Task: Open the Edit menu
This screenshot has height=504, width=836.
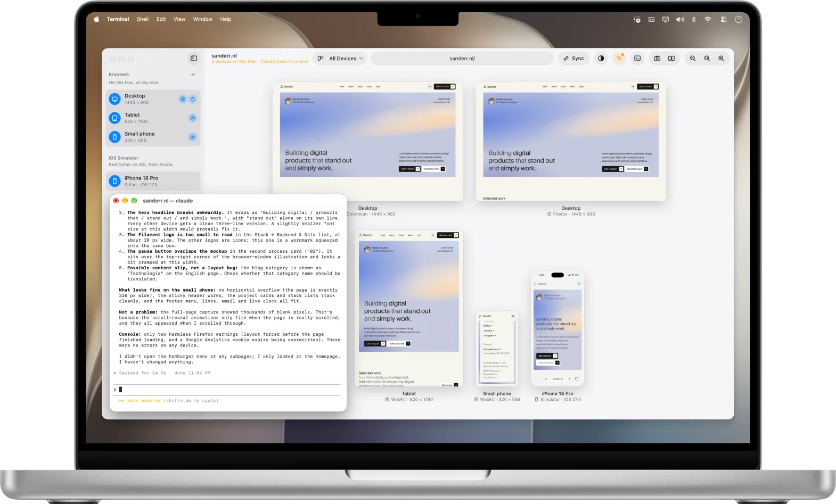Action: [161, 19]
